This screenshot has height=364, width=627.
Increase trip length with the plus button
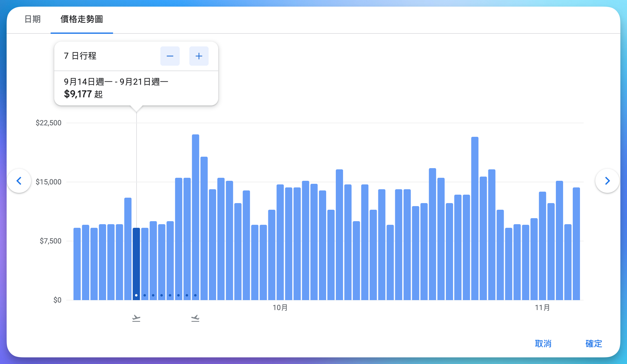tap(199, 56)
